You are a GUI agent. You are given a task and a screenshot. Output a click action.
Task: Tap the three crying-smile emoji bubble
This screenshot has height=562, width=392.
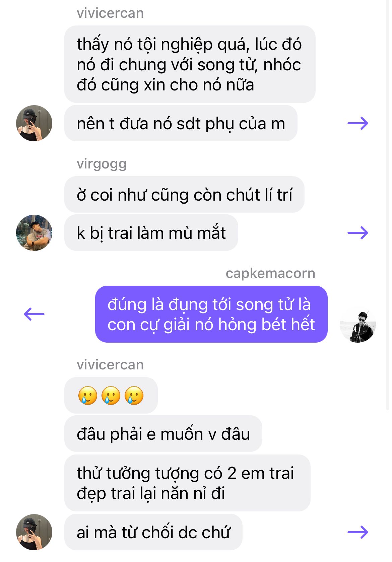(111, 396)
